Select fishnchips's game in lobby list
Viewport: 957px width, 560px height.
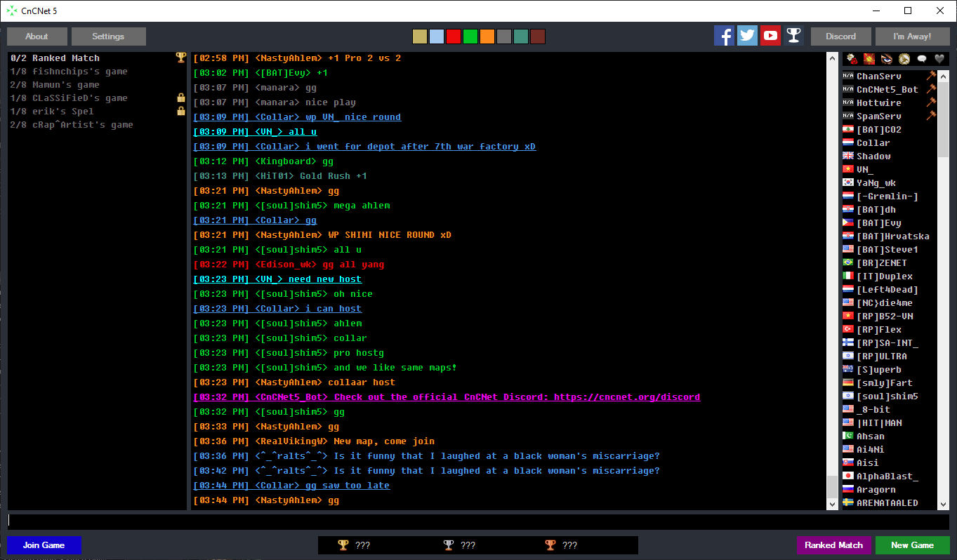coord(98,72)
